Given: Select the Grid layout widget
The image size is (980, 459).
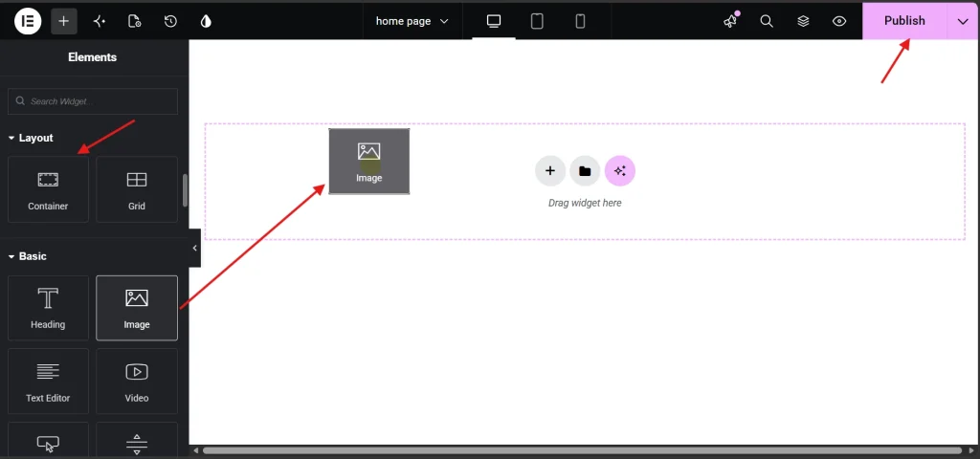Looking at the screenshot, I should [136, 190].
